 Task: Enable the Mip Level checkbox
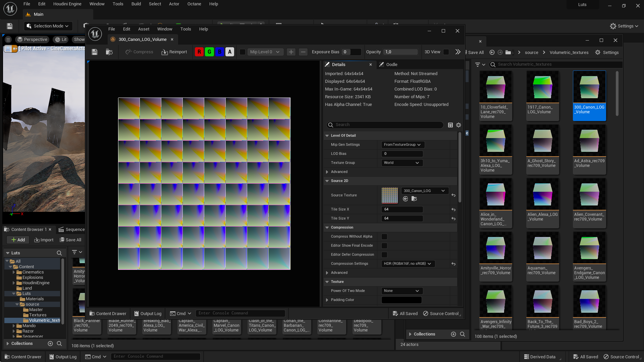point(243,52)
